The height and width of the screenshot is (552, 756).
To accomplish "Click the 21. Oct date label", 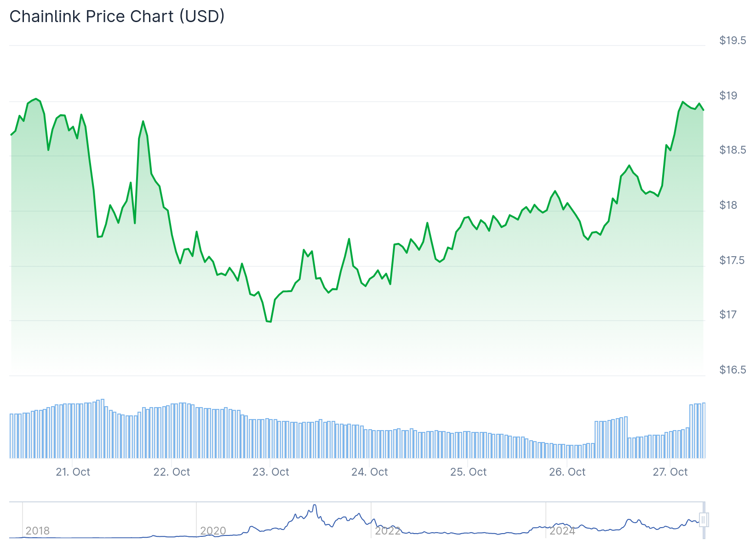I will 73,472.
